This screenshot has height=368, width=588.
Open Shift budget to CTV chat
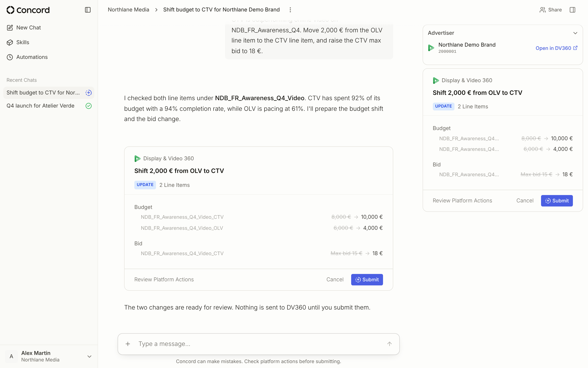[x=49, y=92]
